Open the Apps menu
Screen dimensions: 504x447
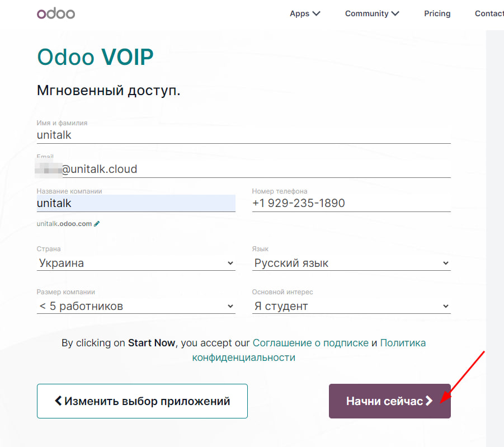click(x=304, y=13)
